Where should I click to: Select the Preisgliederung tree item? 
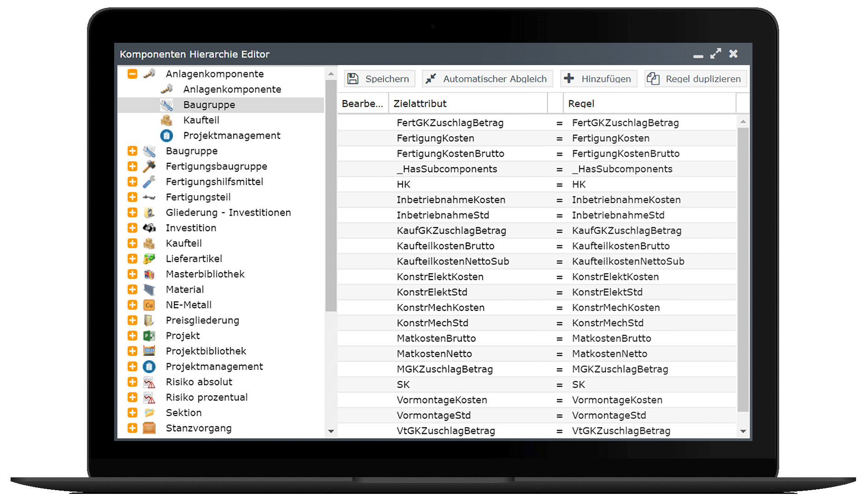pos(202,321)
